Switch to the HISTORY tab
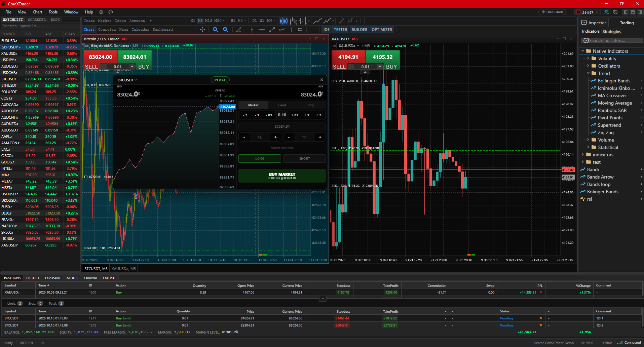Screen dimensions: 644x347 [33, 278]
